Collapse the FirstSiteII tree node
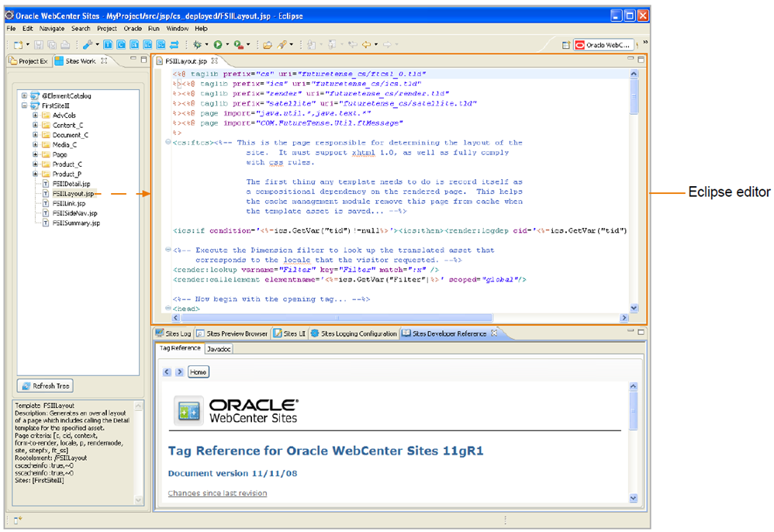Screen dimensions: 774x532 tap(24, 105)
